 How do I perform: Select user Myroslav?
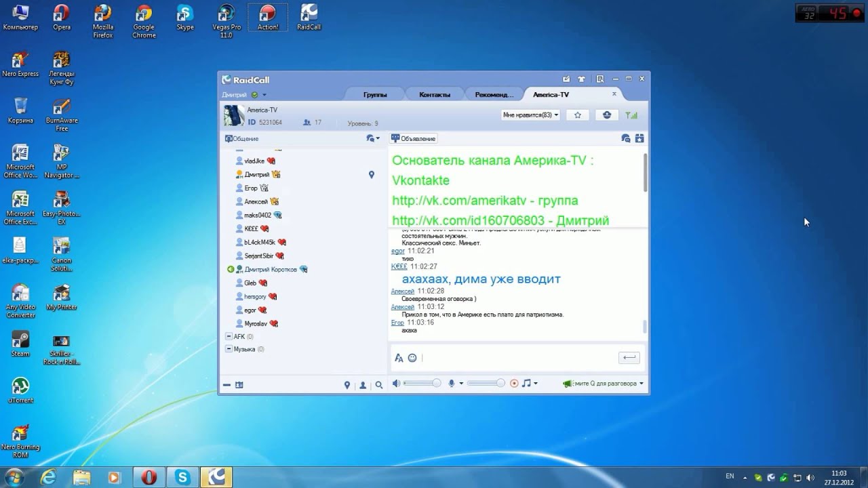tap(257, 323)
